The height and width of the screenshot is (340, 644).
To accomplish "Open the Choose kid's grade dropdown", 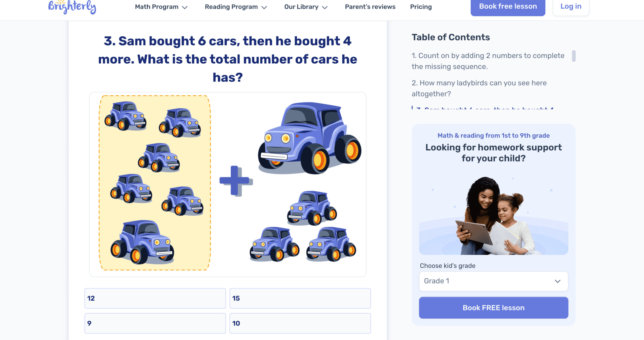I will point(493,281).
